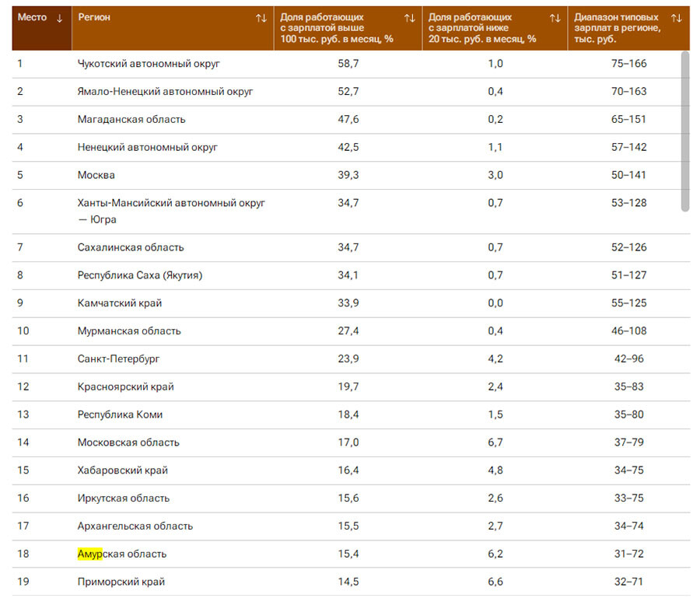The height and width of the screenshot is (598, 700).
Task: Select the Регион column header label
Action: coord(94,17)
